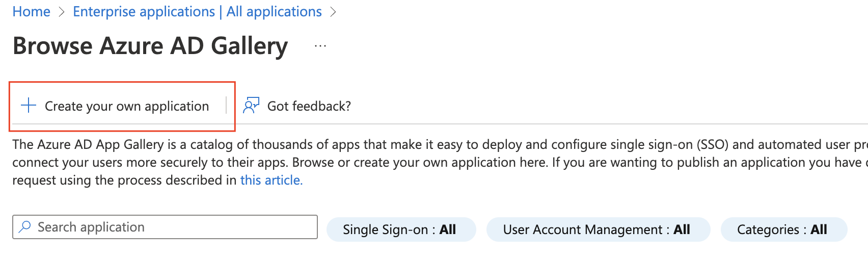
Task: Open the ellipsis menu beside Browse Azure AD Gallery
Action: [320, 46]
